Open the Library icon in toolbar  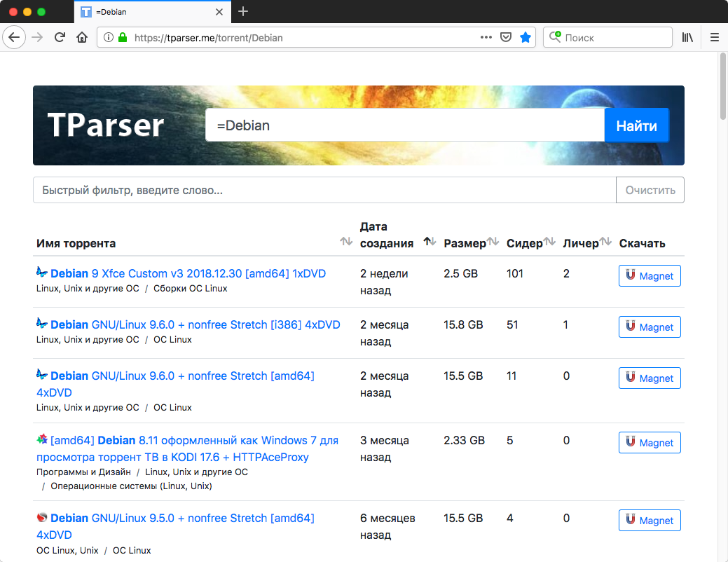click(x=687, y=37)
